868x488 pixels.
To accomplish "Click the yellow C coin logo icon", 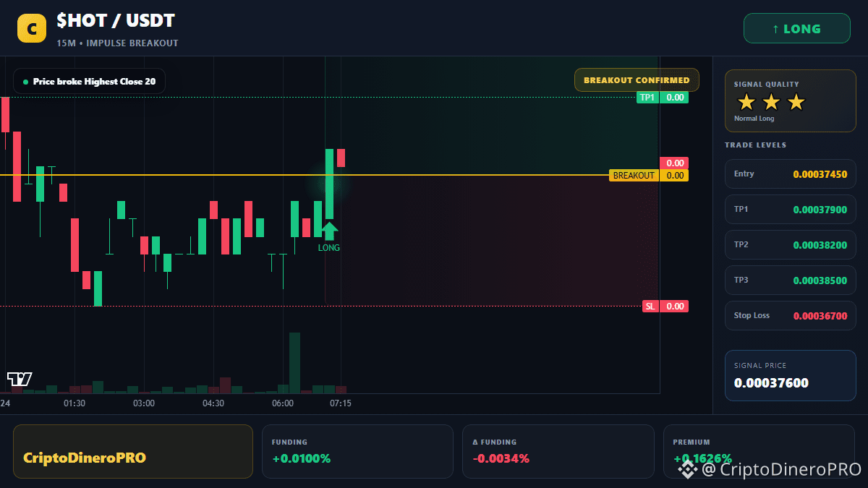I will (32, 29).
